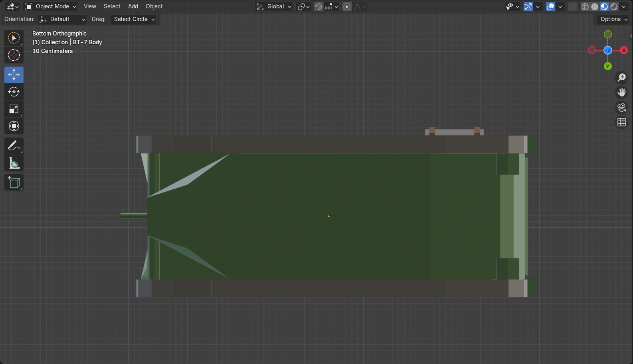This screenshot has width=633, height=364.
Task: Click the blue -Z axis gizmo ball
Action: [x=608, y=50]
